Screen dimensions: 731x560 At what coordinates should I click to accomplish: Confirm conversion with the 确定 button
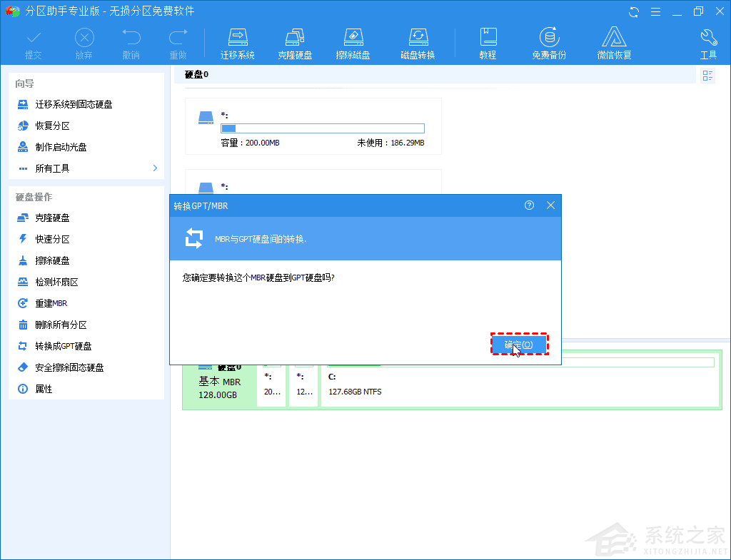point(520,345)
